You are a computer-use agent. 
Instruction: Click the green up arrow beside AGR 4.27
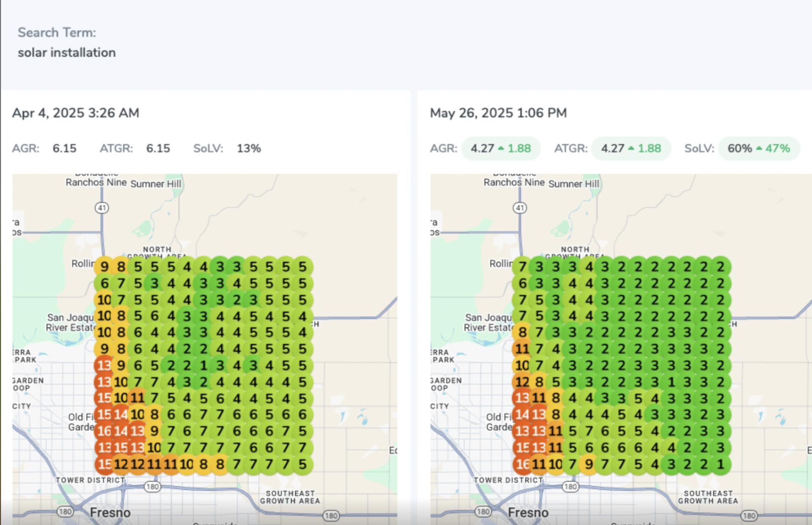tap(501, 148)
